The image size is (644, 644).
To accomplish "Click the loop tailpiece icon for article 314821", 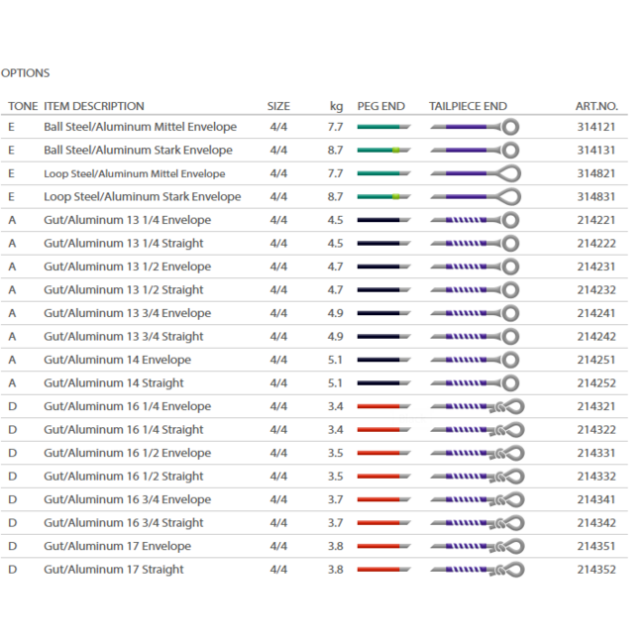I will pyautogui.click(x=475, y=173).
